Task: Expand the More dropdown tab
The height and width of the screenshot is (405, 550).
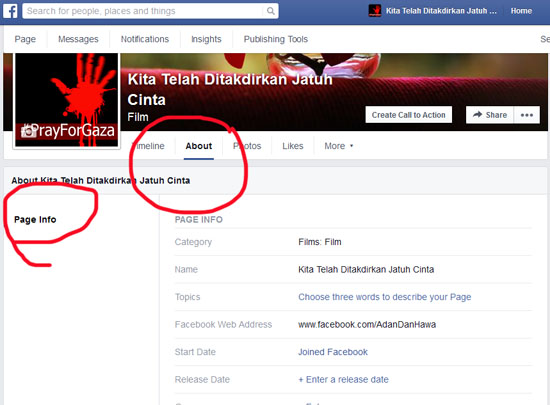Action: click(x=338, y=146)
